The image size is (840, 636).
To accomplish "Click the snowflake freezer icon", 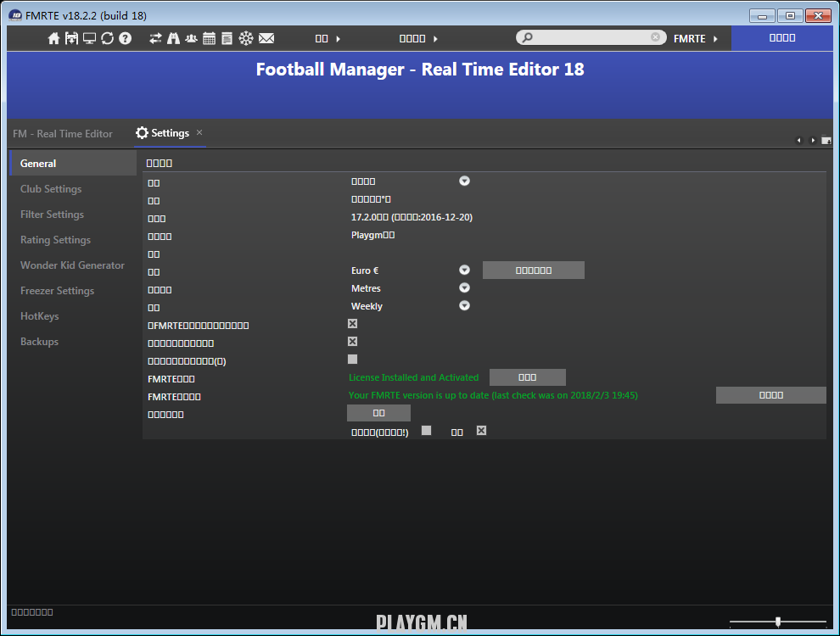I will pos(245,38).
